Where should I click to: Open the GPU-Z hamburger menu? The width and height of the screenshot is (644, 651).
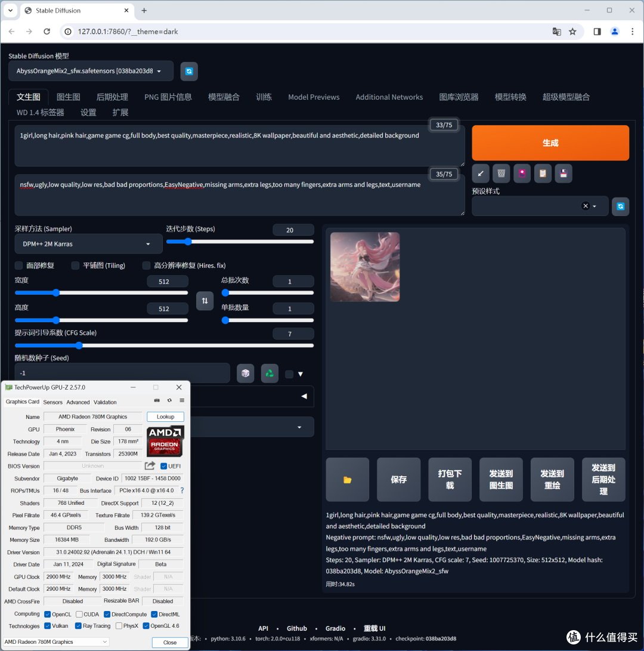[182, 400]
